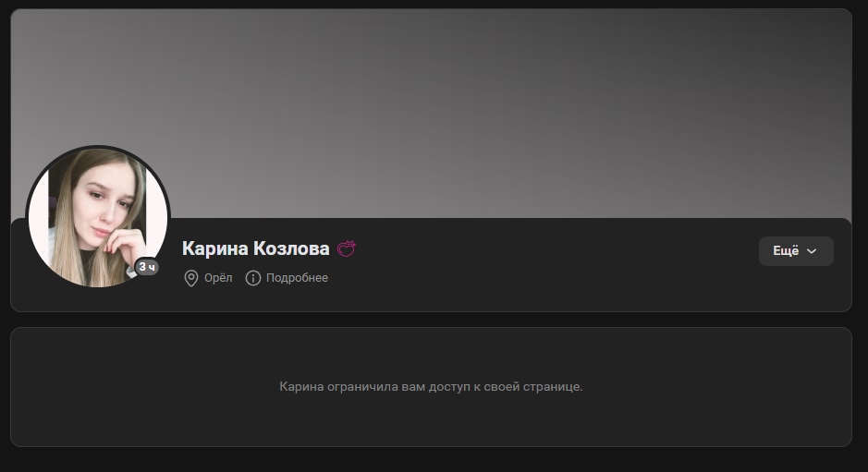
Task: Click the restricted access message text
Action: point(431,386)
